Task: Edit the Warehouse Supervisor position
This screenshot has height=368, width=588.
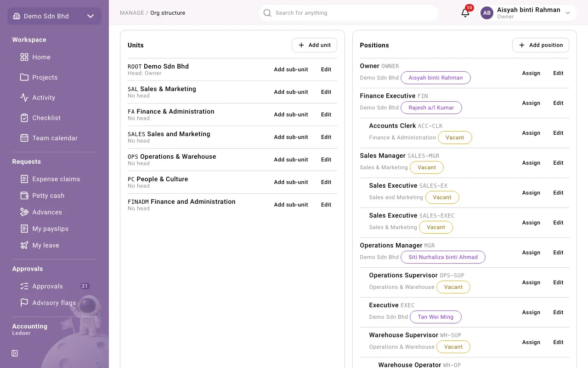Action: pyautogui.click(x=558, y=342)
